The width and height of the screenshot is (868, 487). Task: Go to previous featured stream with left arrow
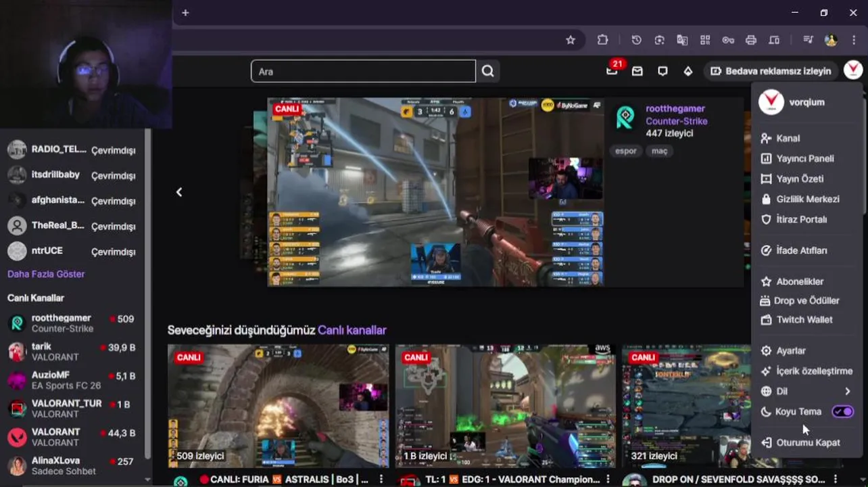click(179, 192)
